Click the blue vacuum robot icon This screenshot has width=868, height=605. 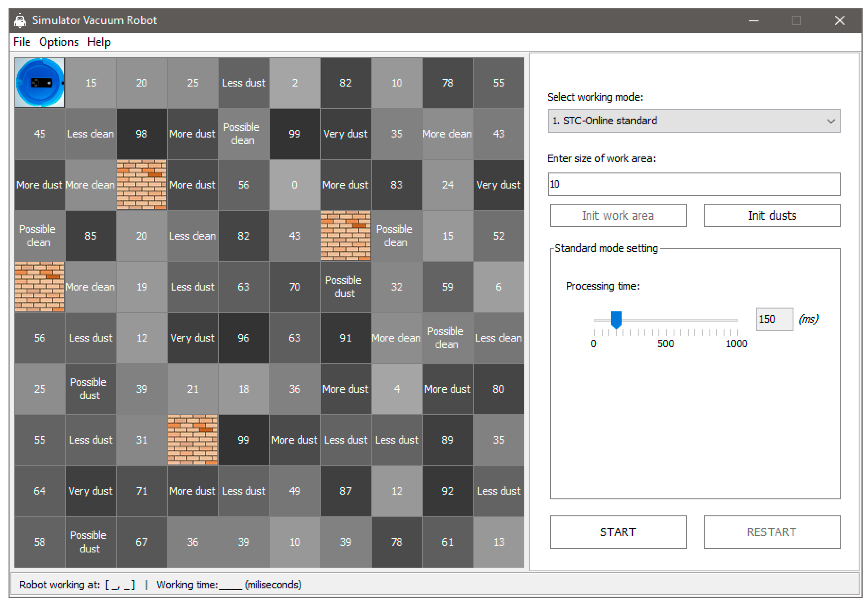coord(40,83)
